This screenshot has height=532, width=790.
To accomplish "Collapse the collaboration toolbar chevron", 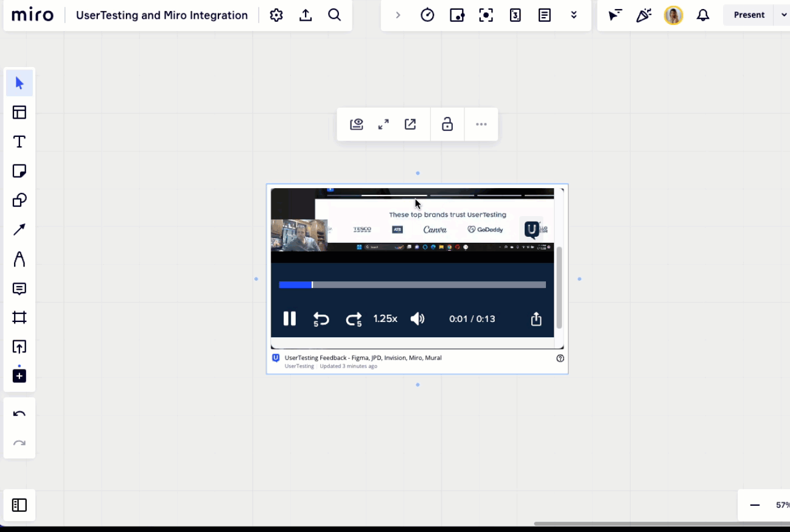I will pyautogui.click(x=398, y=15).
